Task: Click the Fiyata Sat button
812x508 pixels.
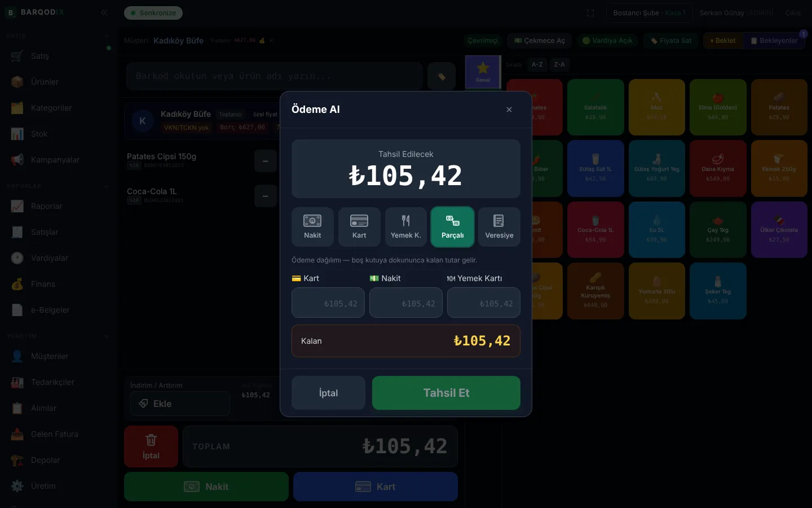Action: [671, 41]
